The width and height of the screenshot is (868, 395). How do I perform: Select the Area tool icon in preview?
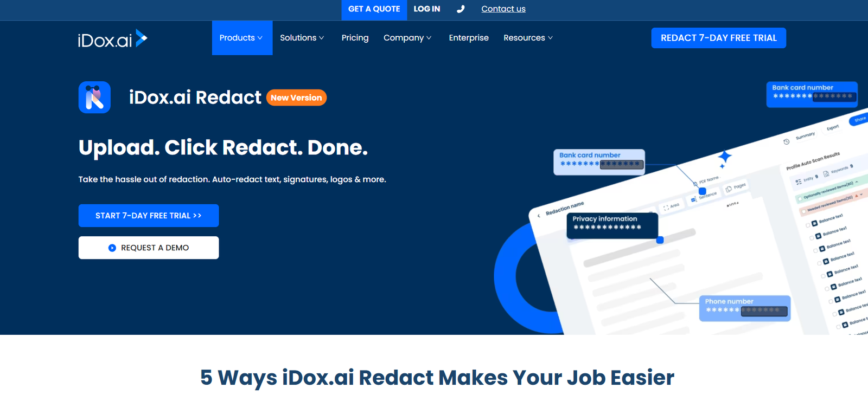pos(666,208)
